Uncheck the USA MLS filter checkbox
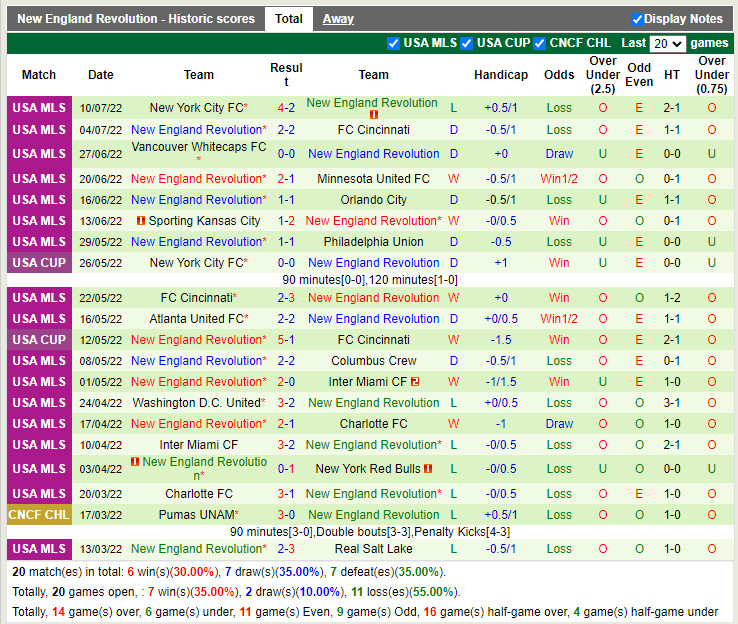This screenshot has width=738, height=624. tap(393, 43)
